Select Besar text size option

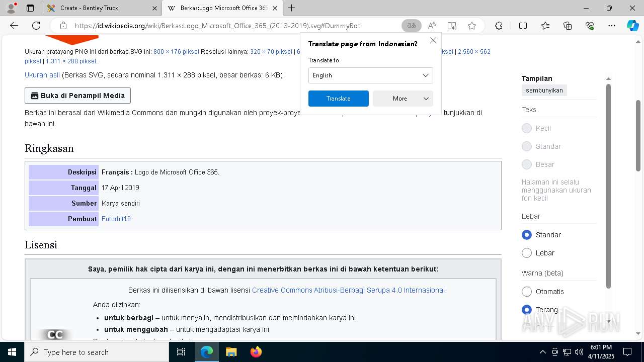(x=527, y=164)
